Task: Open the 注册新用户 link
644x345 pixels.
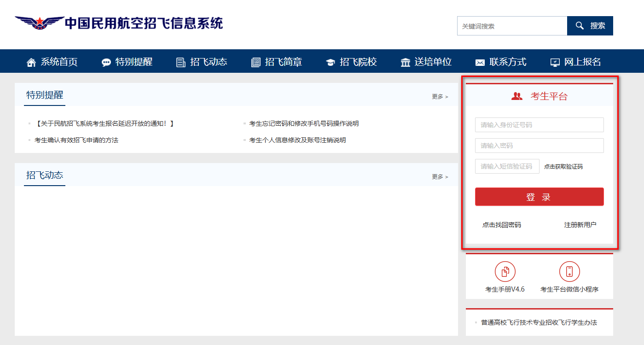Action: tap(580, 225)
